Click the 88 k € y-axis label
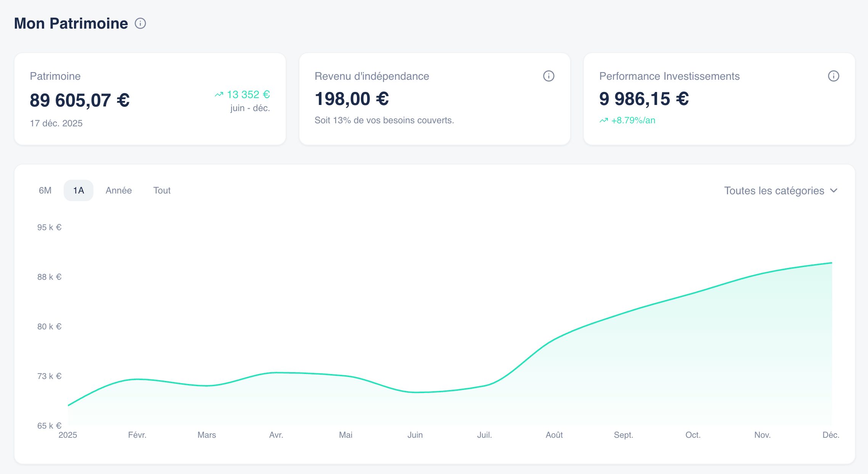The width and height of the screenshot is (868, 474). coord(49,277)
